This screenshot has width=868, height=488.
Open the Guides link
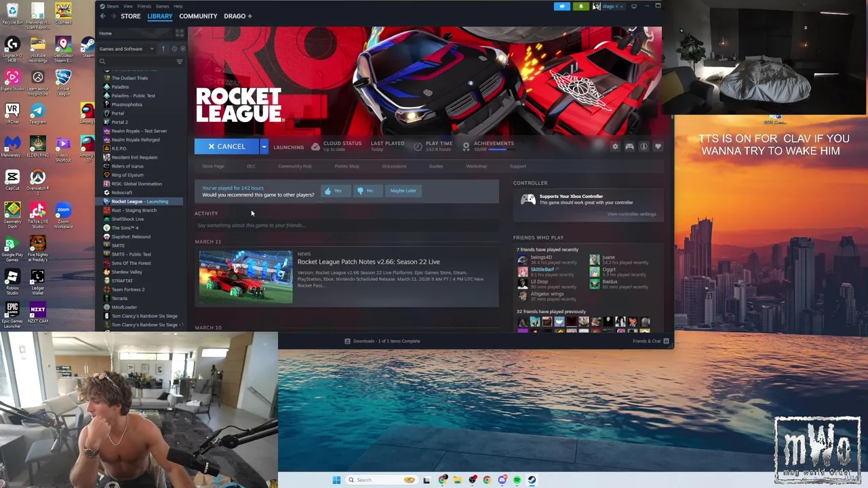click(x=436, y=166)
